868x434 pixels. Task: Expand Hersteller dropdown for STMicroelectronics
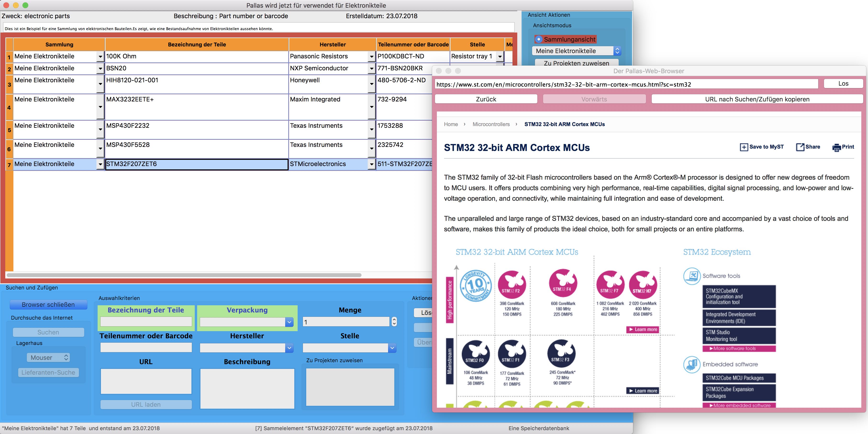coord(371,164)
